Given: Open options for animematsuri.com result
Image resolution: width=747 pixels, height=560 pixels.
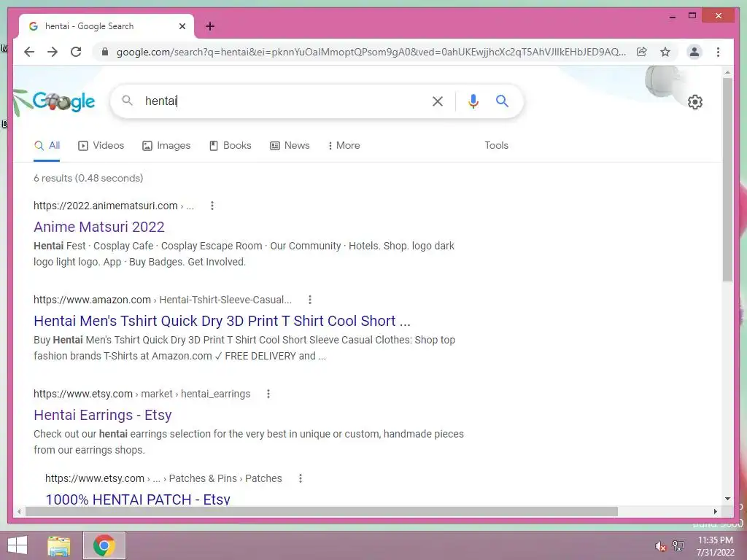Looking at the screenshot, I should 212,206.
